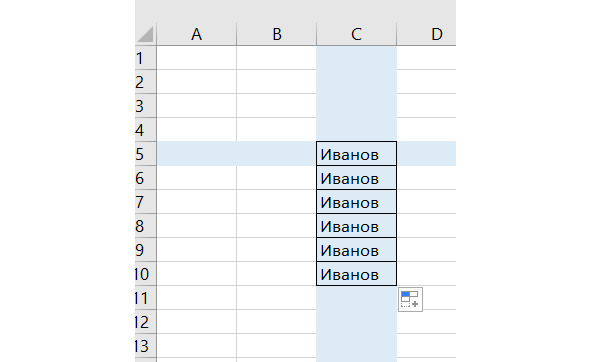Click cell C6 containing Иванов

click(x=357, y=178)
